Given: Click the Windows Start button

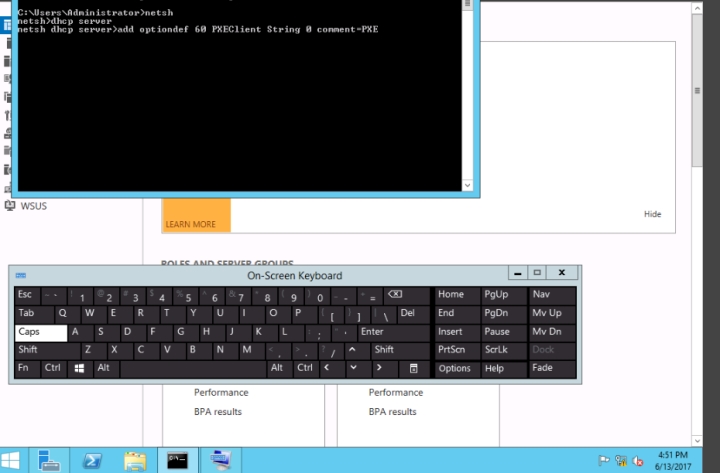Looking at the screenshot, I should [14, 460].
